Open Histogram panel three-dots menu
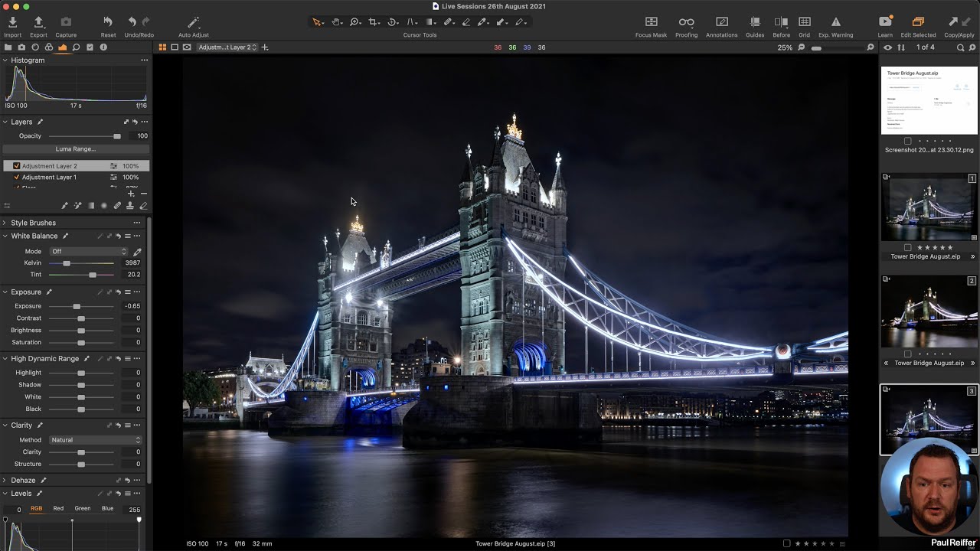Image resolution: width=980 pixels, height=551 pixels. click(144, 60)
